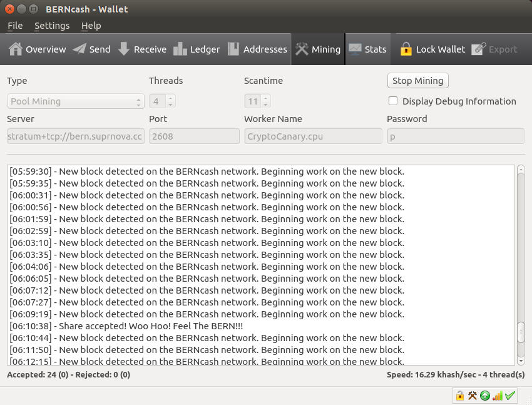Open the Settings menu
This screenshot has width=532, height=405.
(52, 26)
